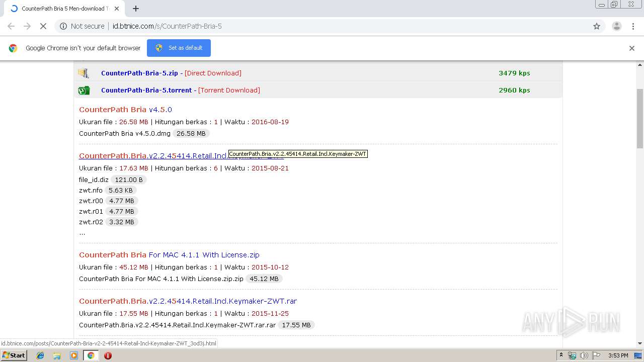Click the browser forward arrow
Viewport: 644px width, 362px height.
27,26
